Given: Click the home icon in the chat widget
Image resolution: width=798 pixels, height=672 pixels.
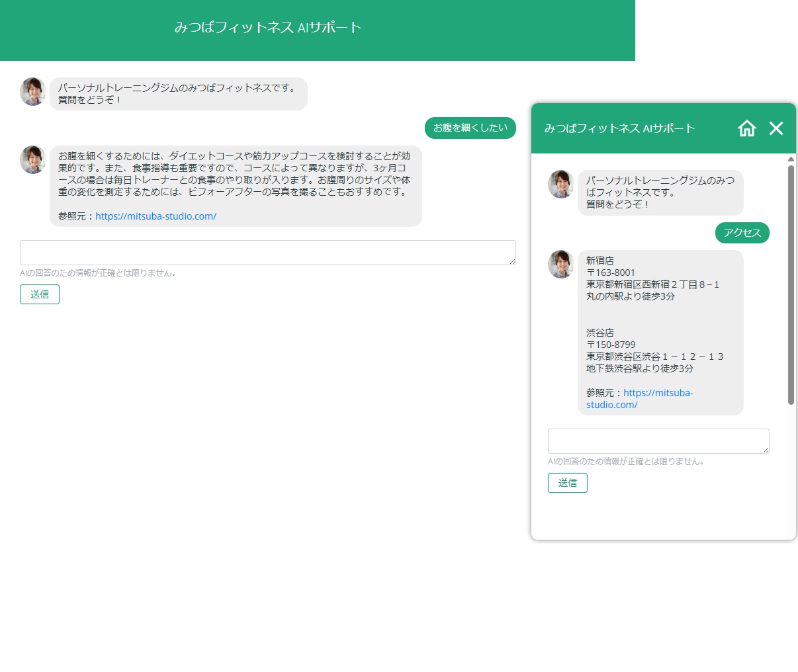Looking at the screenshot, I should [x=746, y=128].
